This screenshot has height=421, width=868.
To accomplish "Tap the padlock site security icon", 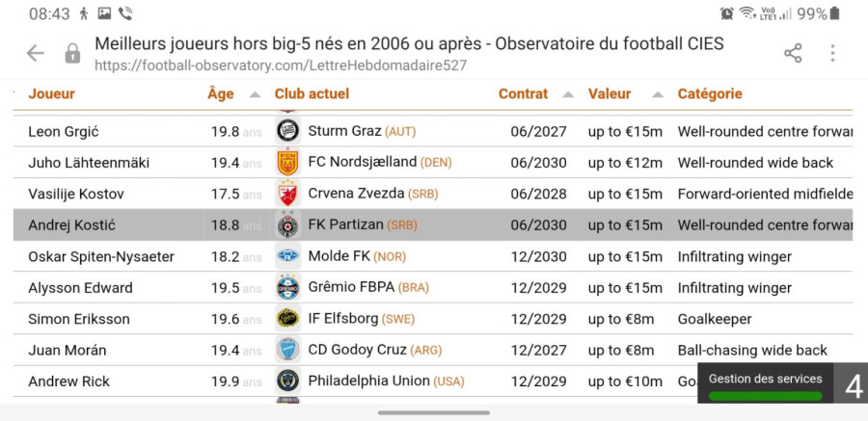I will [72, 54].
